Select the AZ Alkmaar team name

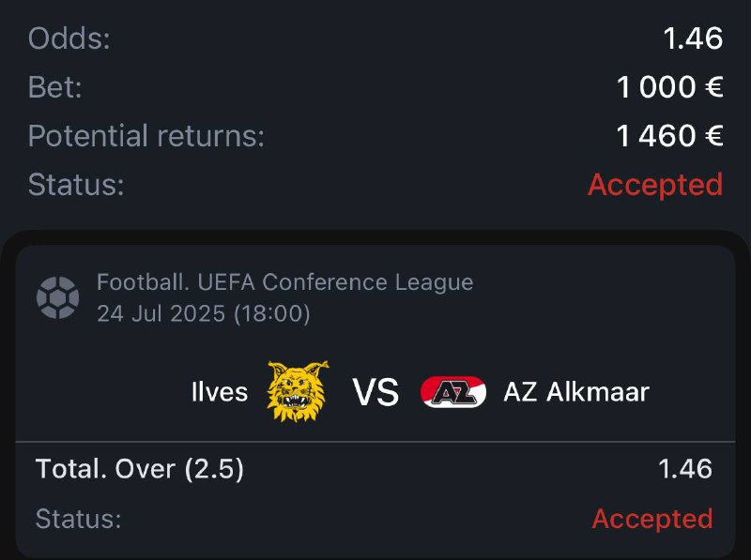coord(575,391)
